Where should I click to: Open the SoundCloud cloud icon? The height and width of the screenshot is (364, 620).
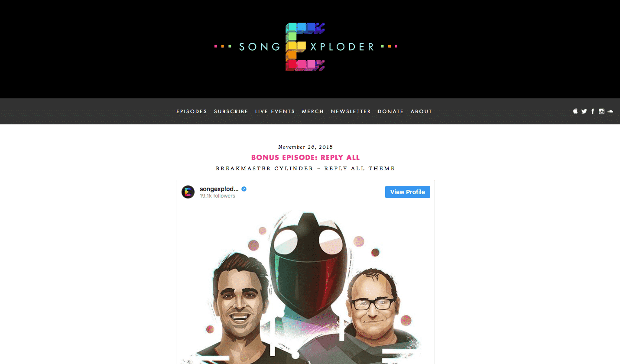[x=610, y=111]
